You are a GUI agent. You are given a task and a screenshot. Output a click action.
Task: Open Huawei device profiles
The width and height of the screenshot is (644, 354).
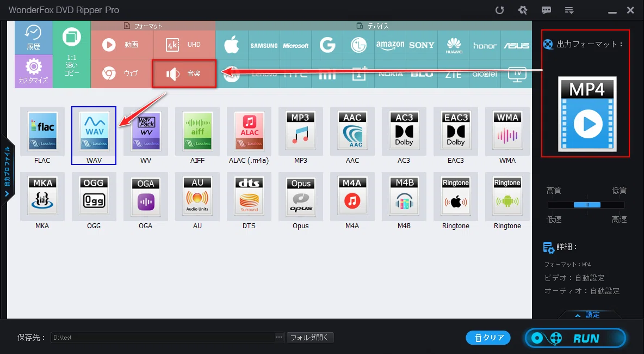454,45
